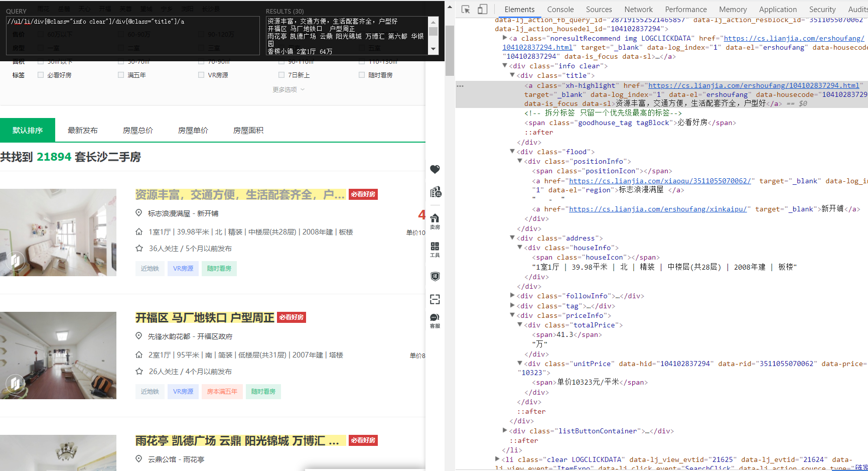The height and width of the screenshot is (471, 868).
Task: Click the page scrollbar up arrow
Action: pos(450,7)
